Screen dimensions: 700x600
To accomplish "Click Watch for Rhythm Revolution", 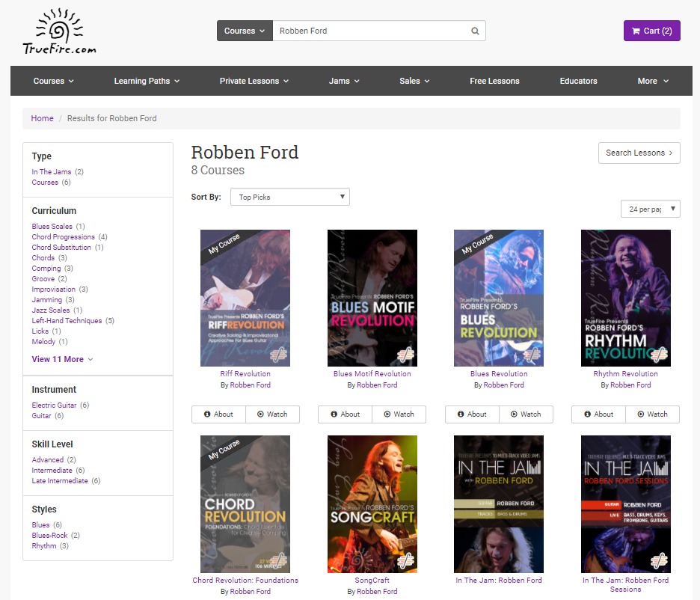I will (653, 414).
